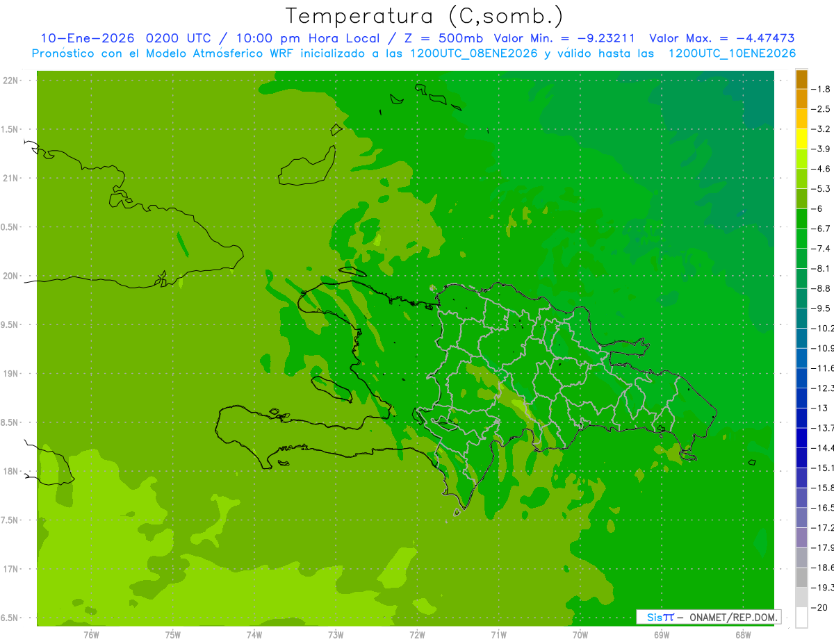This screenshot has height=644, width=834.
Task: Click the legend value '-20'
Action: point(821,607)
